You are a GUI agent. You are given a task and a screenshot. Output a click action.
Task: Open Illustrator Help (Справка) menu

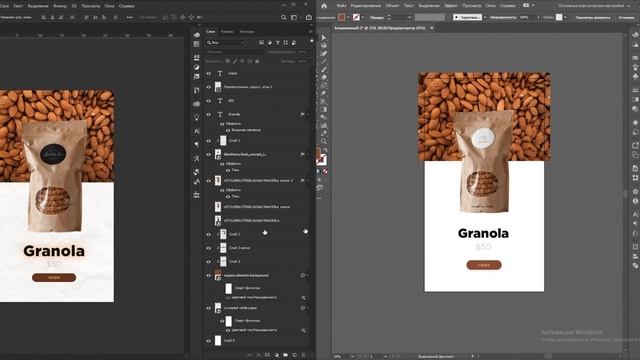pos(508,6)
